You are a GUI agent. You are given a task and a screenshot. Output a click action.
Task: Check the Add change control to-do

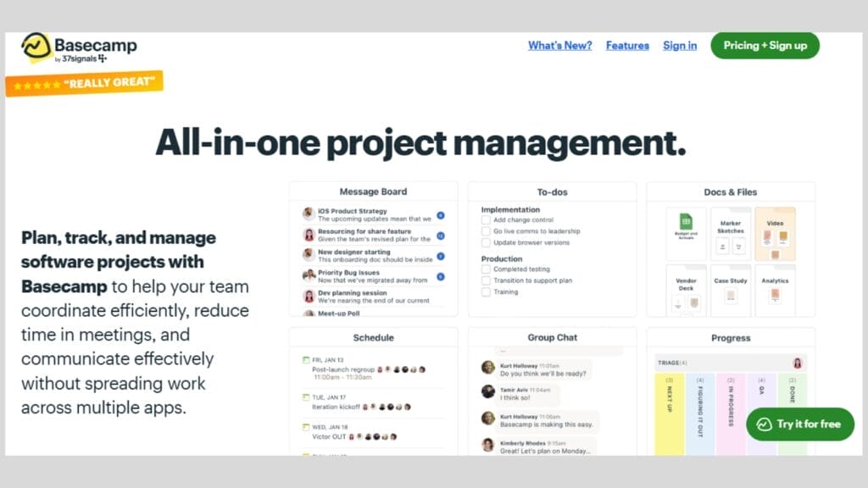click(486, 219)
